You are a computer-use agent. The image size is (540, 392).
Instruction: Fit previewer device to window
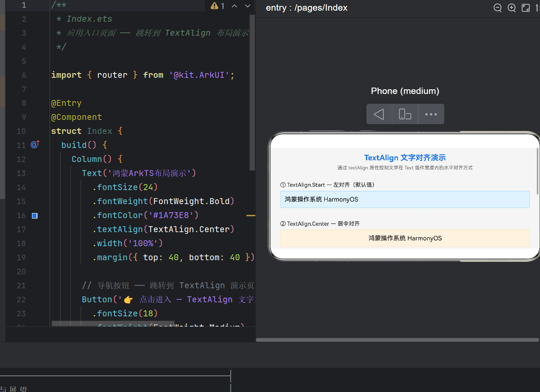pos(526,8)
